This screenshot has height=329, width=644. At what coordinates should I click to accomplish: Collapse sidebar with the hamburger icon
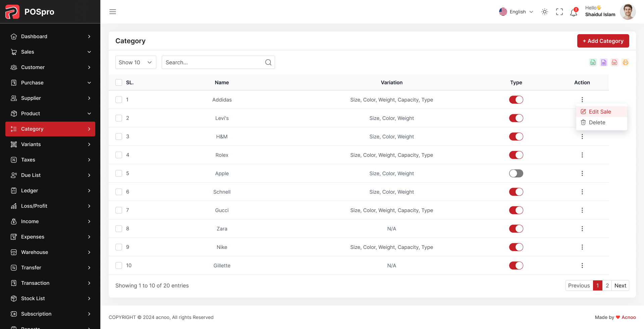113,12
